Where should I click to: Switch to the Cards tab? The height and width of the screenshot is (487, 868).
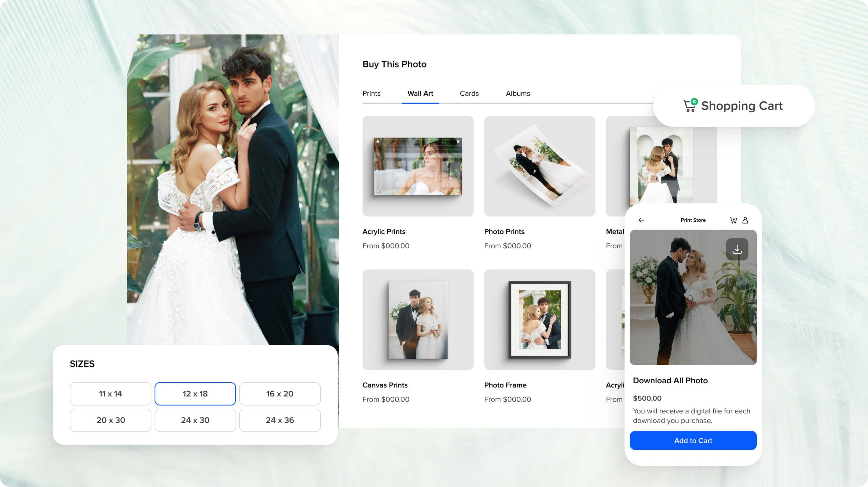click(x=469, y=93)
